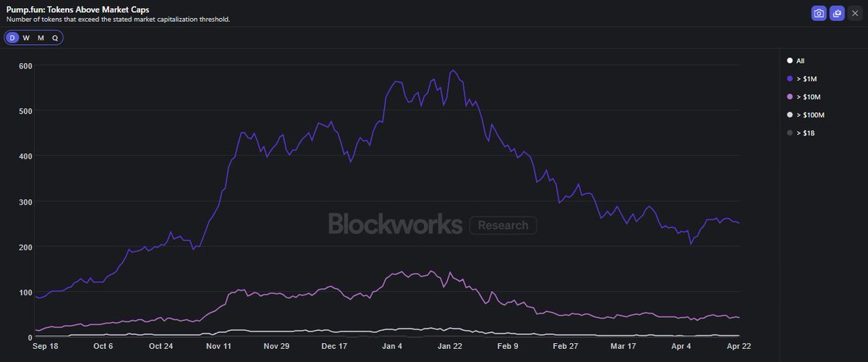Viewport: 868px width, 362px height.
Task: Click the 600 label on y-axis
Action: (25, 66)
